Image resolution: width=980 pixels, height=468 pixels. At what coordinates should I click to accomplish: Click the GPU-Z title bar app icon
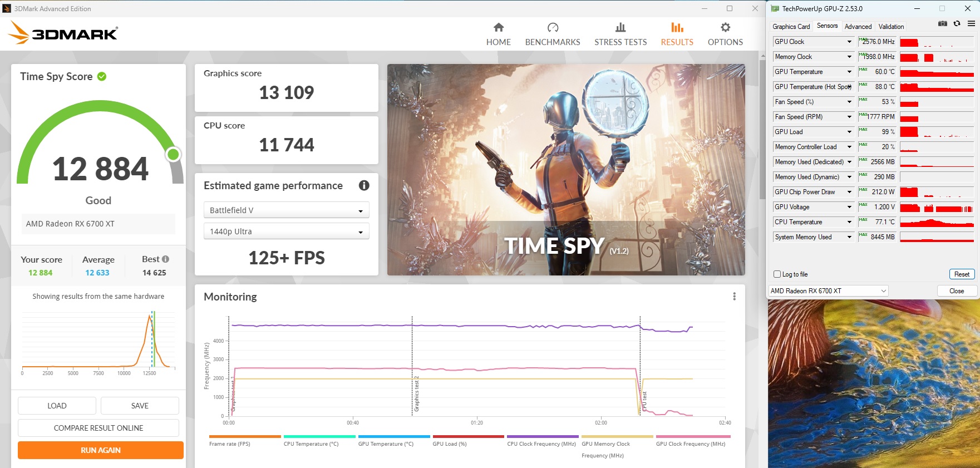click(x=775, y=8)
